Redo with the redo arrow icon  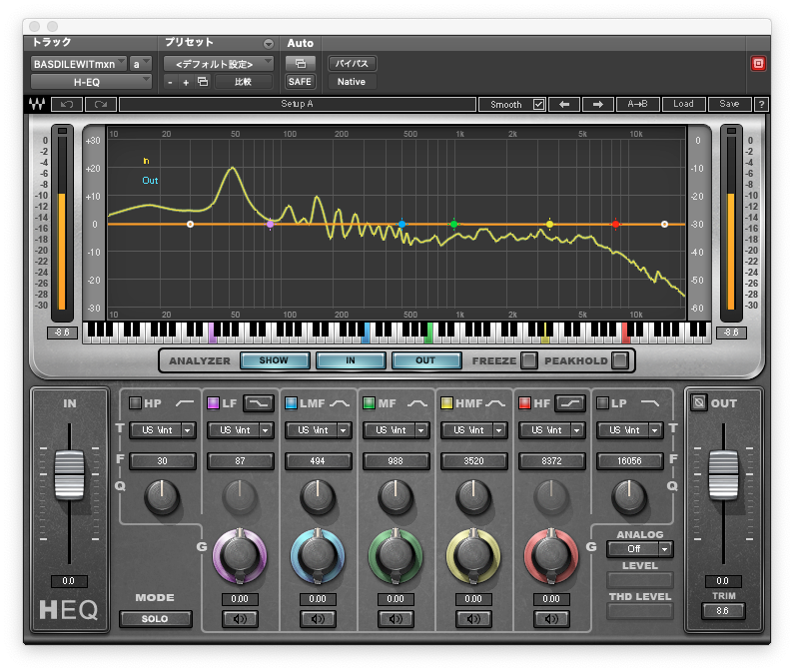(101, 104)
